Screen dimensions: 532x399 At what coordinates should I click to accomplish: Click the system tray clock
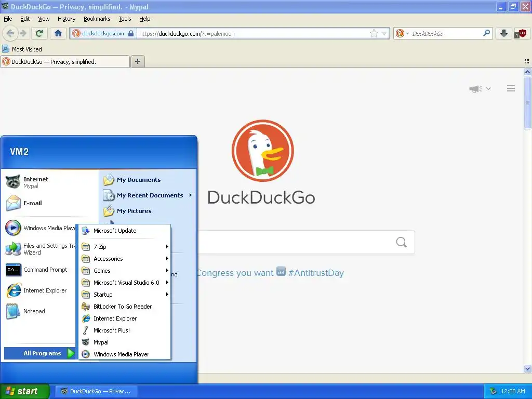513,391
